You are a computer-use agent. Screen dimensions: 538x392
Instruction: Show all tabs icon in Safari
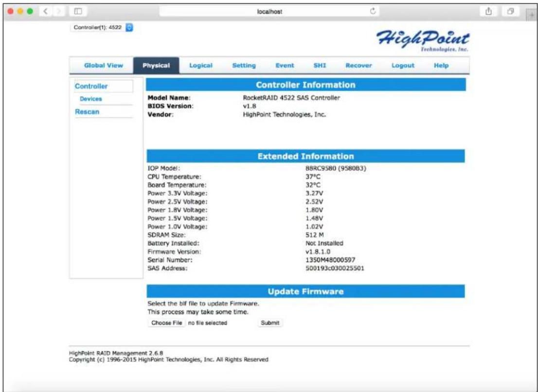(511, 11)
